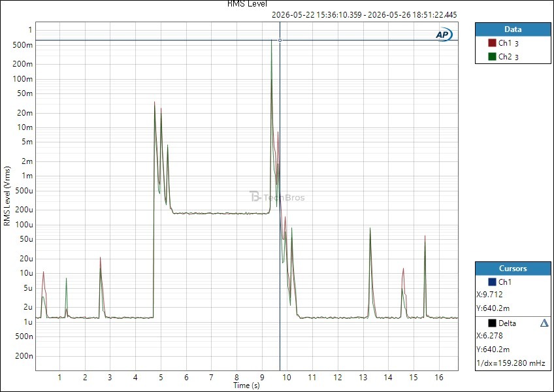The width and height of the screenshot is (554, 392).
Task: Click the timestamp range above the graph
Action: (365, 15)
